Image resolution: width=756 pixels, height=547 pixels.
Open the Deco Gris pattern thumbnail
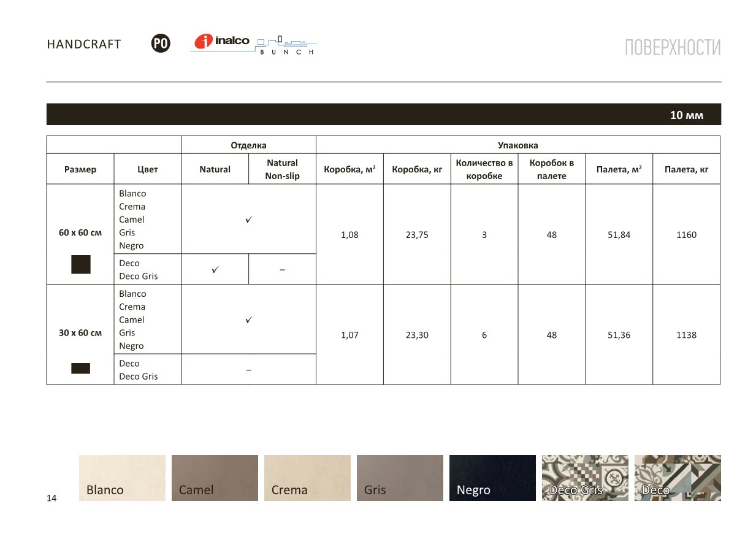[x=585, y=478]
